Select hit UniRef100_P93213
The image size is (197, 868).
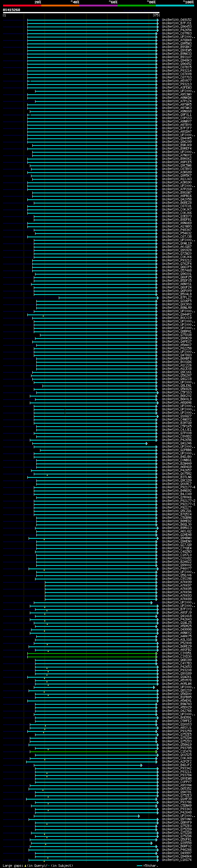177,84
